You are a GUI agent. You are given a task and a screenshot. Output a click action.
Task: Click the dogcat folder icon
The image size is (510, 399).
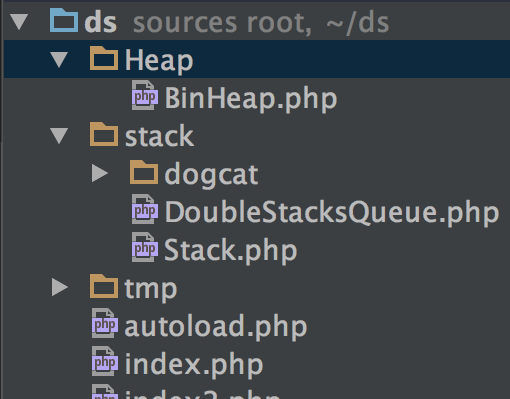tap(144, 172)
